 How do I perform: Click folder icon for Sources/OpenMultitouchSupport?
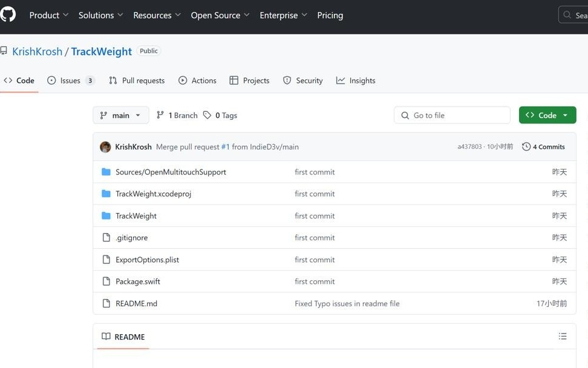[x=106, y=172]
